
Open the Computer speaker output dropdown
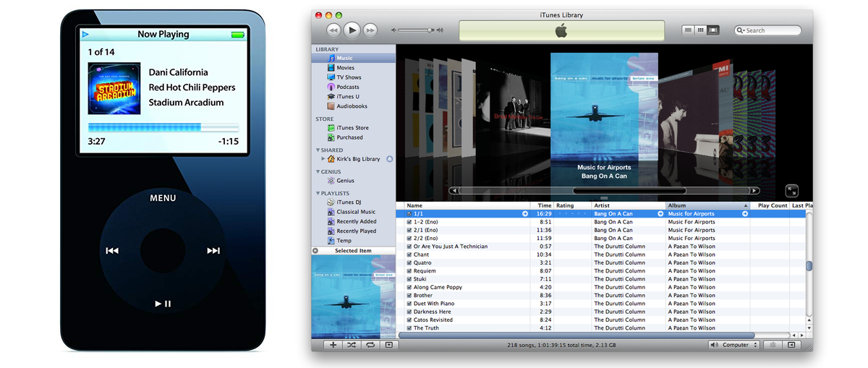click(734, 345)
